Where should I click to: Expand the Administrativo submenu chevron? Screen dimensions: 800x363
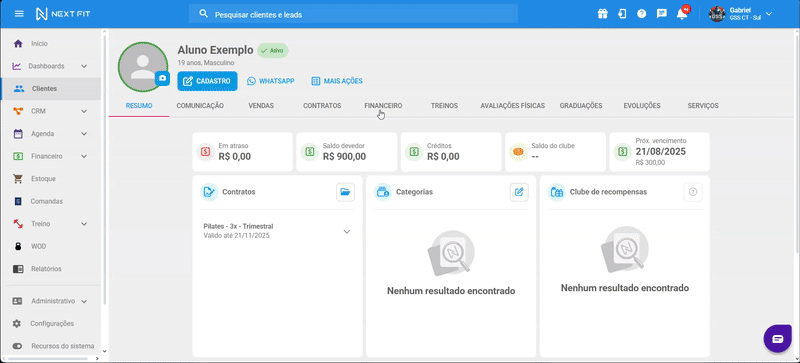pos(84,301)
